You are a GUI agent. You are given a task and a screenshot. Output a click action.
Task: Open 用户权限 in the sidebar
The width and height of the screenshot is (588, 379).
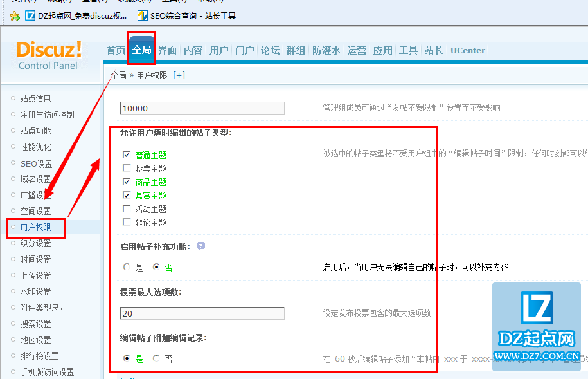click(x=35, y=227)
